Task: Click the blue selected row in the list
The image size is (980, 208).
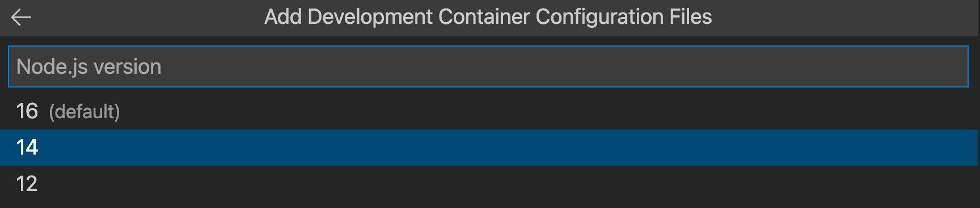Action: [490, 148]
